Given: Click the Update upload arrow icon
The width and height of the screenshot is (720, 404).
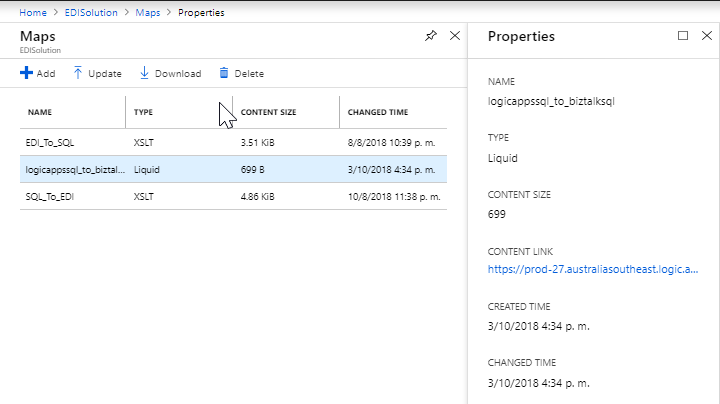Looking at the screenshot, I should [x=78, y=73].
